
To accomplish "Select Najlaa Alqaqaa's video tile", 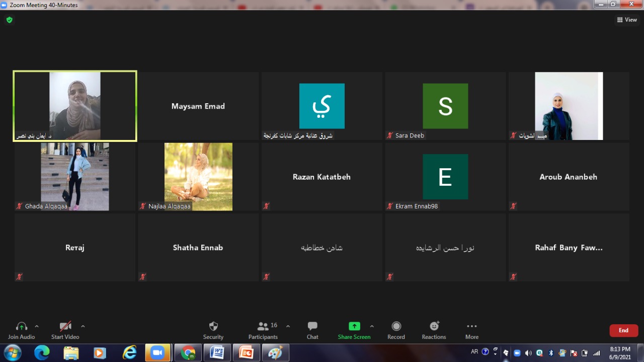I will [198, 176].
